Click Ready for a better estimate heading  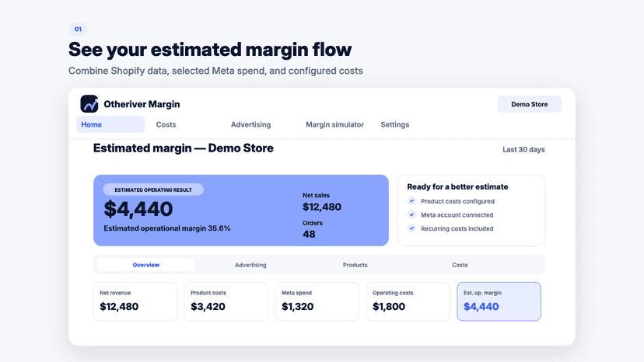pyautogui.click(x=457, y=186)
